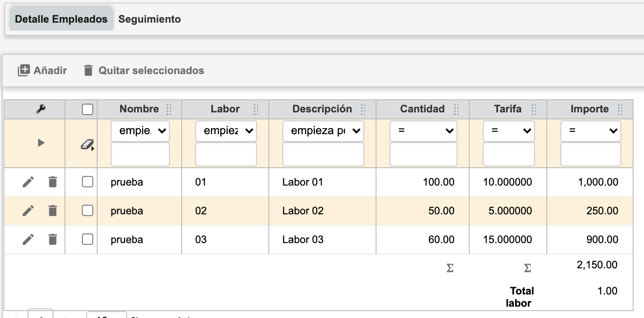Select the checkbox on Labor 03 row
The height and width of the screenshot is (318, 644).
(x=88, y=240)
